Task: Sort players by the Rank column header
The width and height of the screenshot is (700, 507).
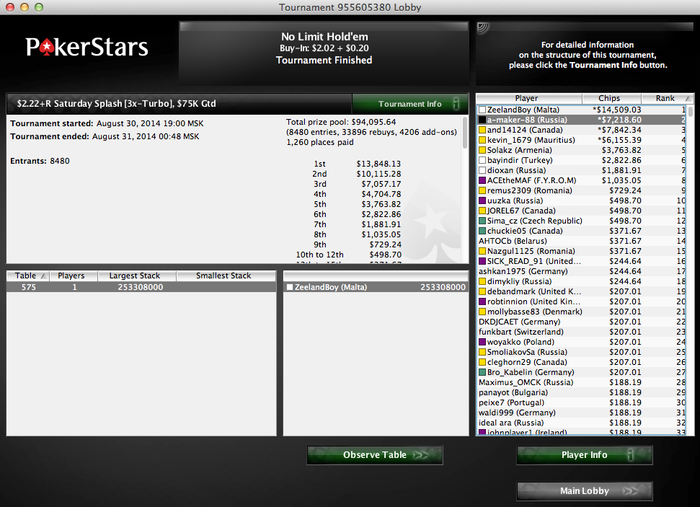Action: (x=667, y=98)
